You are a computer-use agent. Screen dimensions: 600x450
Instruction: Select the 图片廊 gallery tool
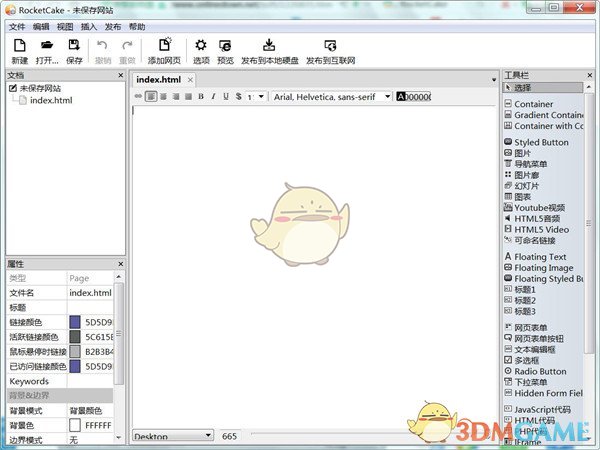pyautogui.click(x=522, y=175)
